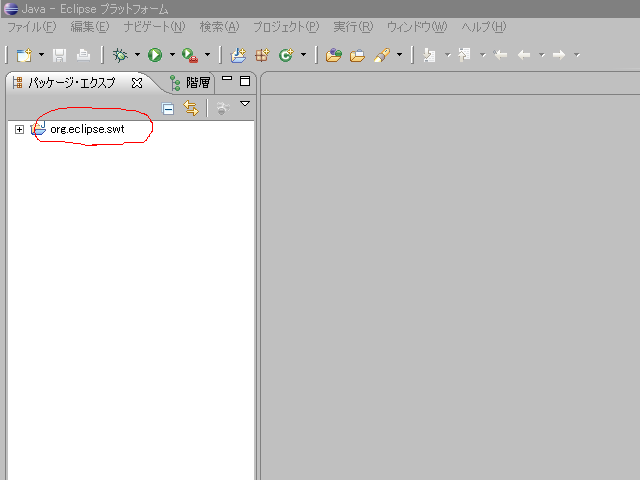Viewport: 640px width, 480px height.
Task: Open the Search dropdown arrow
Action: [400, 54]
